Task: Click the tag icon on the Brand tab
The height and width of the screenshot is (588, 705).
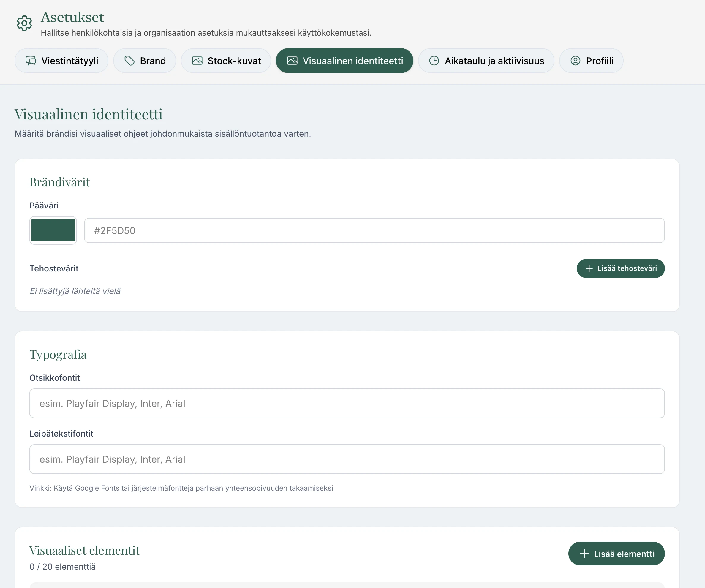Action: coord(129,61)
